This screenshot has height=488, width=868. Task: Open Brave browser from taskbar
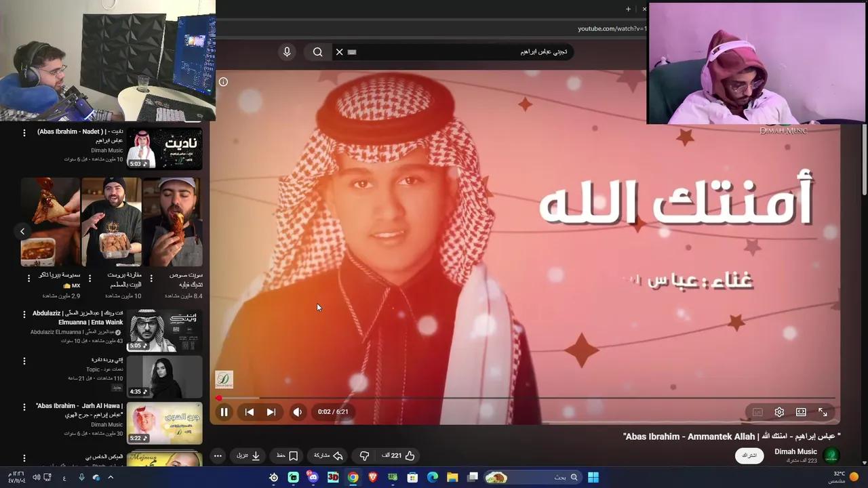[372, 477]
